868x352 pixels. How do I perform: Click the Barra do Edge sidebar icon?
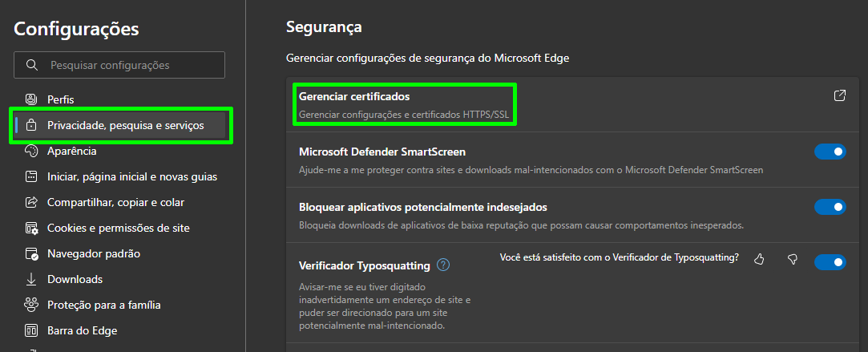[x=31, y=331]
